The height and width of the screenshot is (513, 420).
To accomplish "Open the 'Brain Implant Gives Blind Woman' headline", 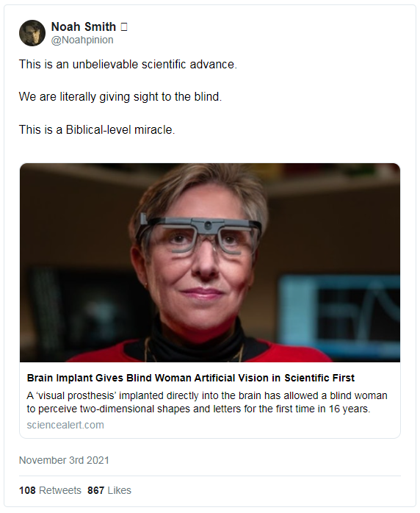I will click(x=191, y=378).
